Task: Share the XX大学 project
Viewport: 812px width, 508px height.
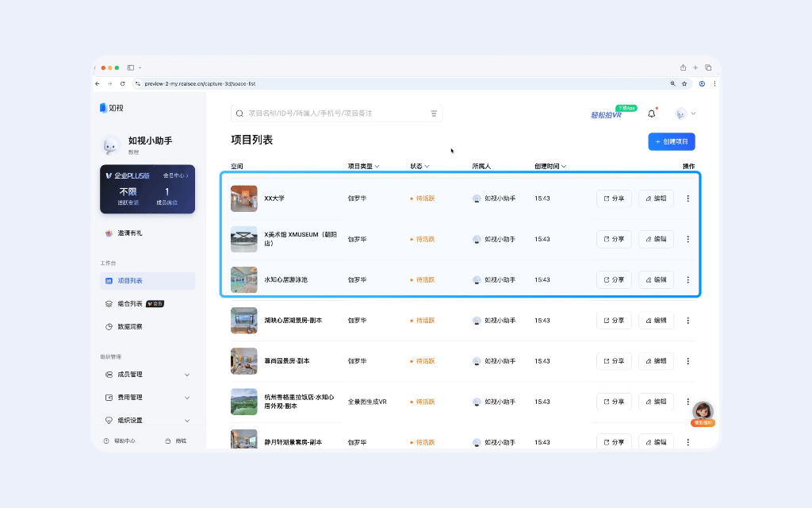Action: [615, 198]
